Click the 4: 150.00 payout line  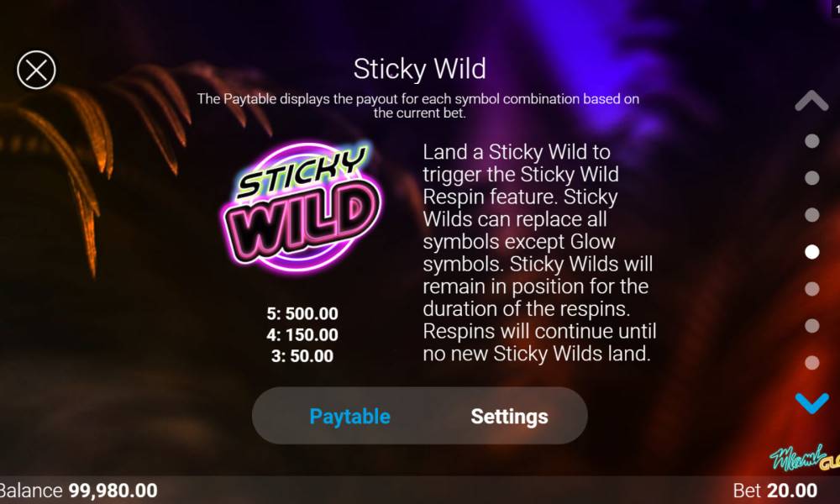point(302,335)
